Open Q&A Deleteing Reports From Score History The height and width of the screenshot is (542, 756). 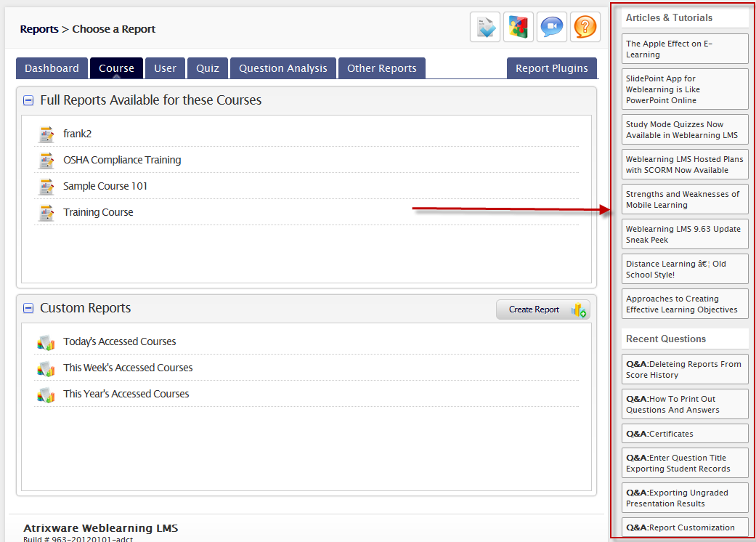685,369
